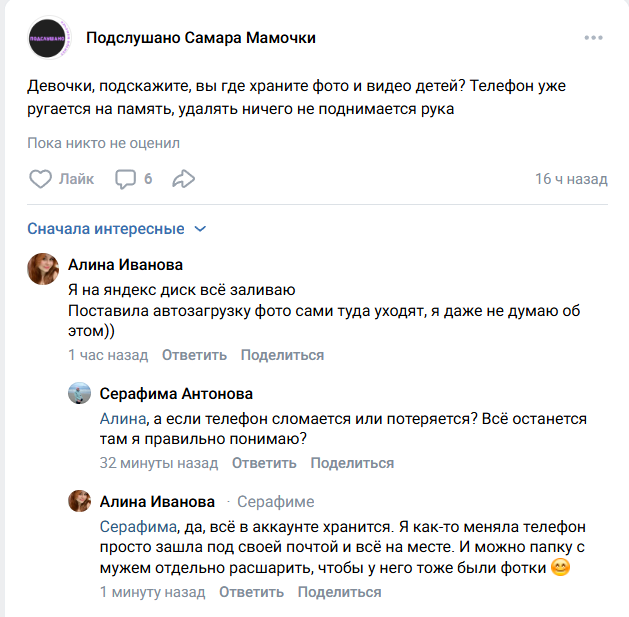Click the Серафиме reply-target link
The height and width of the screenshot is (617, 629).
click(x=276, y=501)
